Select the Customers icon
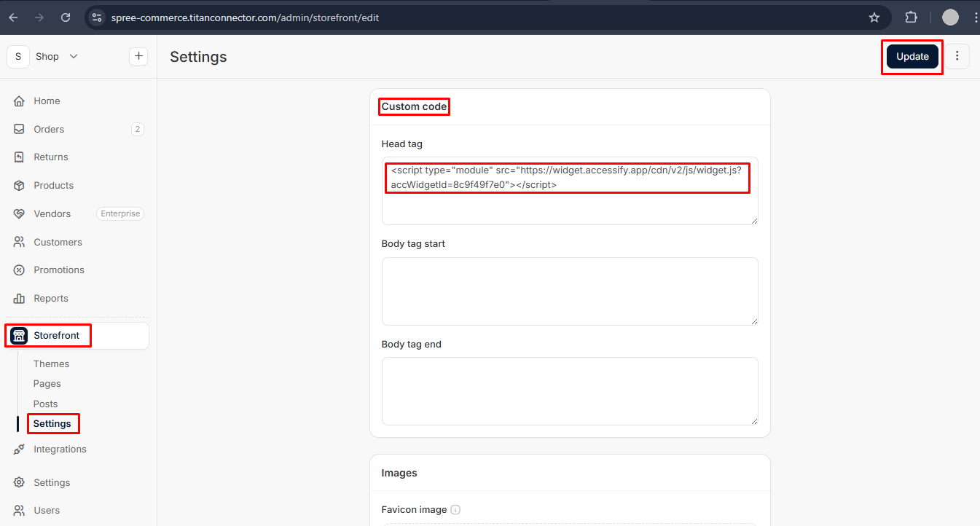Viewport: 980px width, 526px height. point(20,242)
